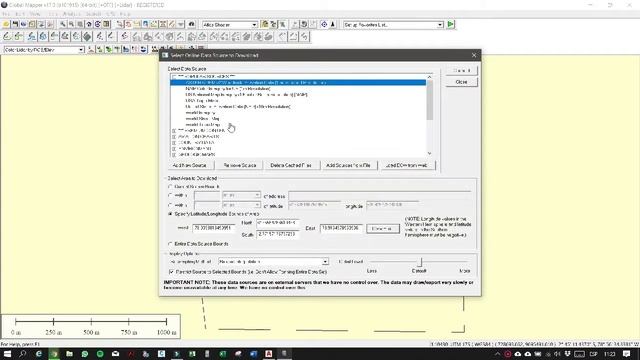Click the North latitude input field
The height and width of the screenshot is (360, 640).
coord(278,223)
